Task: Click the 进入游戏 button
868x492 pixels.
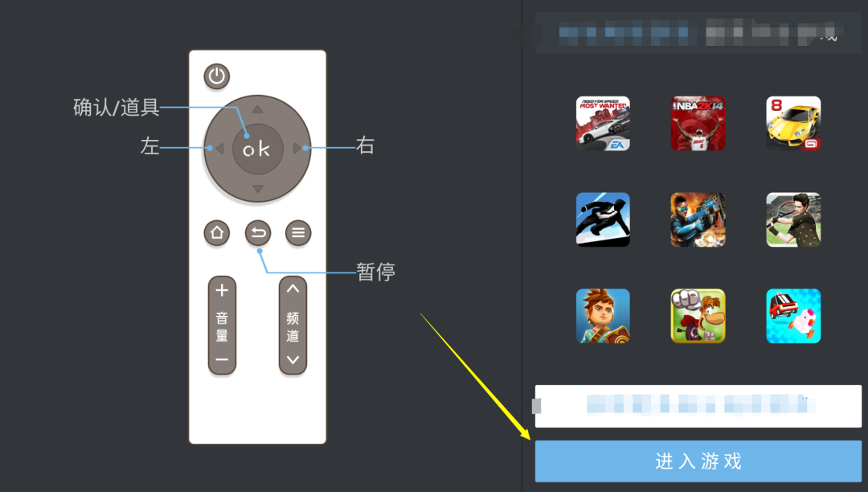Action: 698,461
